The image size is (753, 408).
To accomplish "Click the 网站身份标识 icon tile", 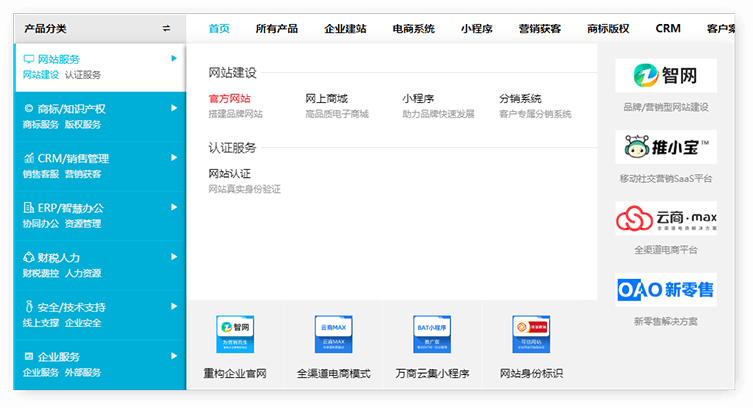I will tap(531, 335).
